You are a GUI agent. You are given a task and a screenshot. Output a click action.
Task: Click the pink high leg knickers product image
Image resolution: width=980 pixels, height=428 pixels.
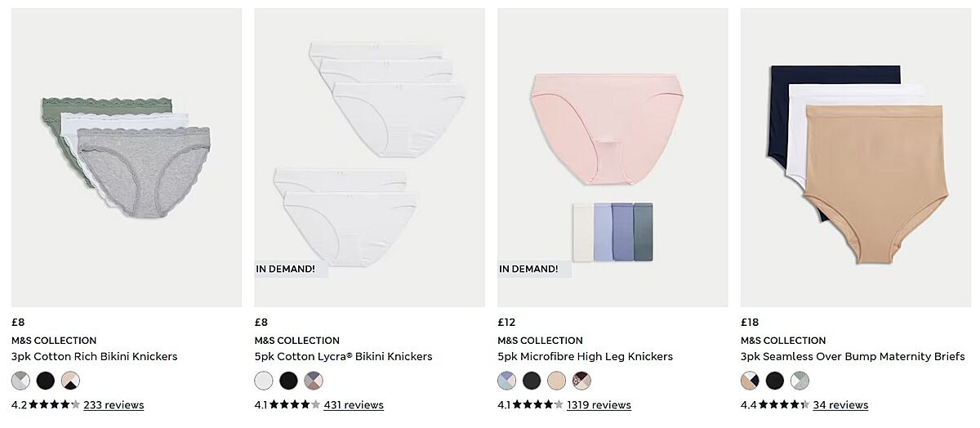(x=612, y=158)
